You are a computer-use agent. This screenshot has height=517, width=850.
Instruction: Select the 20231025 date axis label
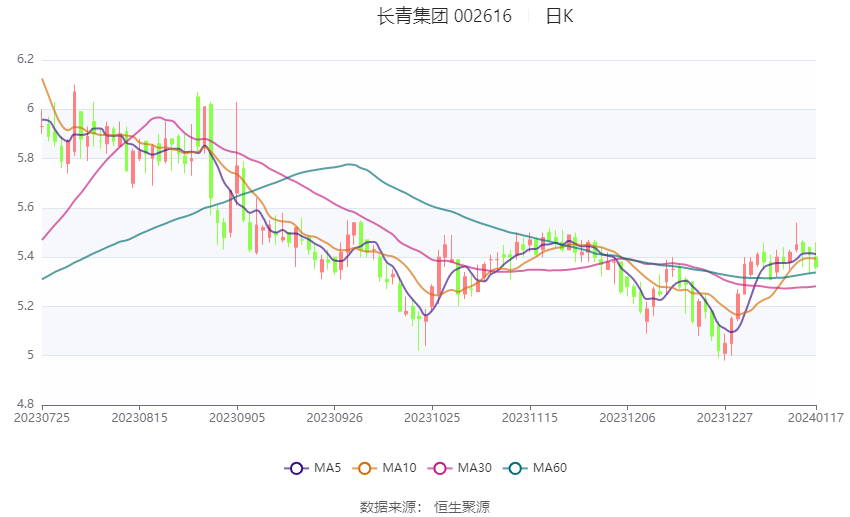(x=432, y=418)
